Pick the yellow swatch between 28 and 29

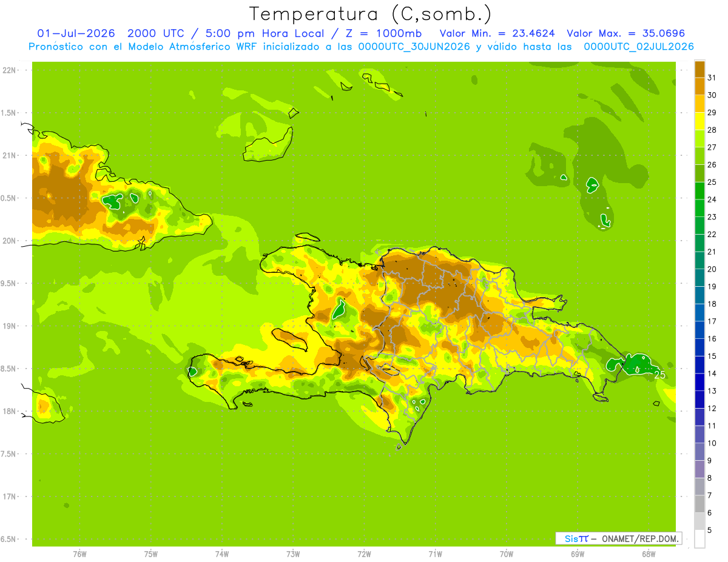coord(699,121)
